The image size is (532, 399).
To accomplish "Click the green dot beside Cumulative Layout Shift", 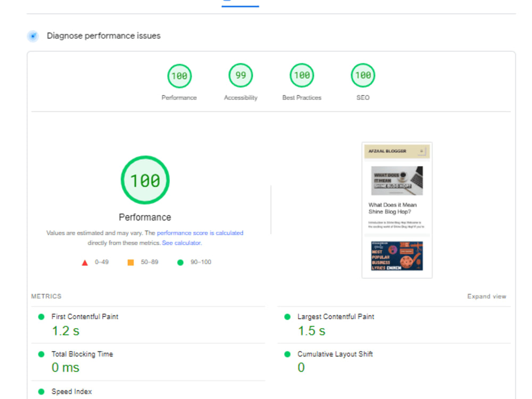I will [287, 354].
